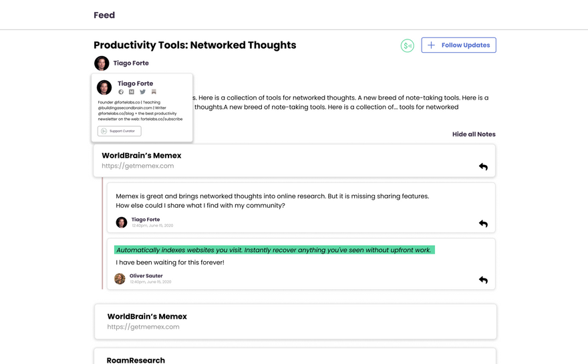Click the green dollar icon beside Follow Updates
Image resolution: width=588 pixels, height=364 pixels.
(407, 45)
